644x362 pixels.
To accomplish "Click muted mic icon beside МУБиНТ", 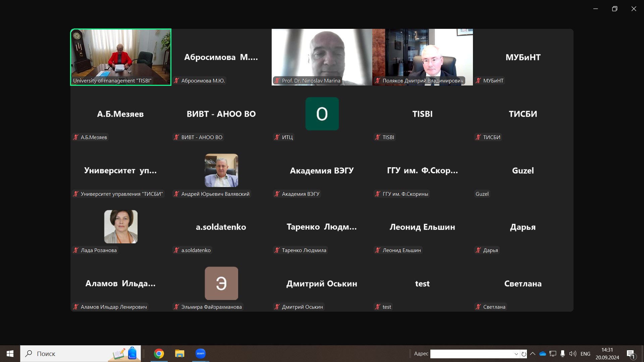I will click(478, 80).
